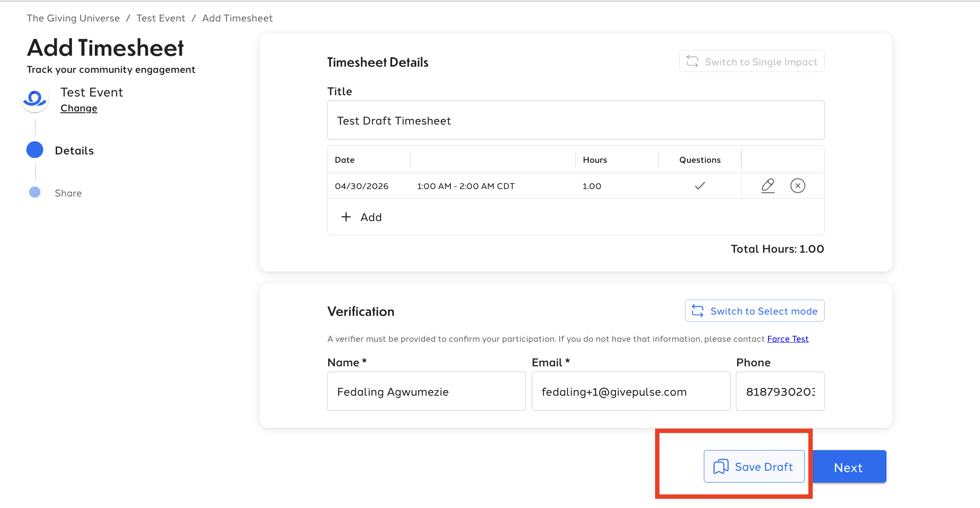Click 'Track your community engagement' subtitle
980x508 pixels.
pyautogui.click(x=111, y=69)
